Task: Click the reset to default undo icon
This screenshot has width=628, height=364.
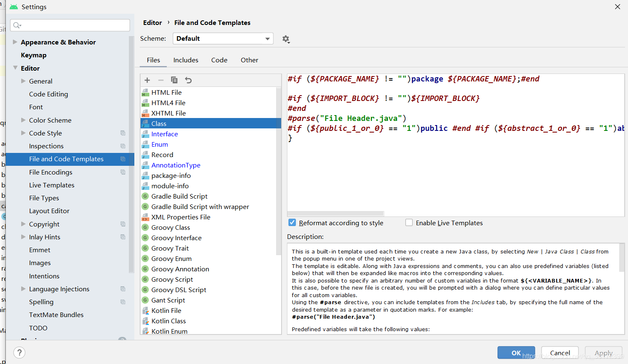Action: (x=188, y=80)
